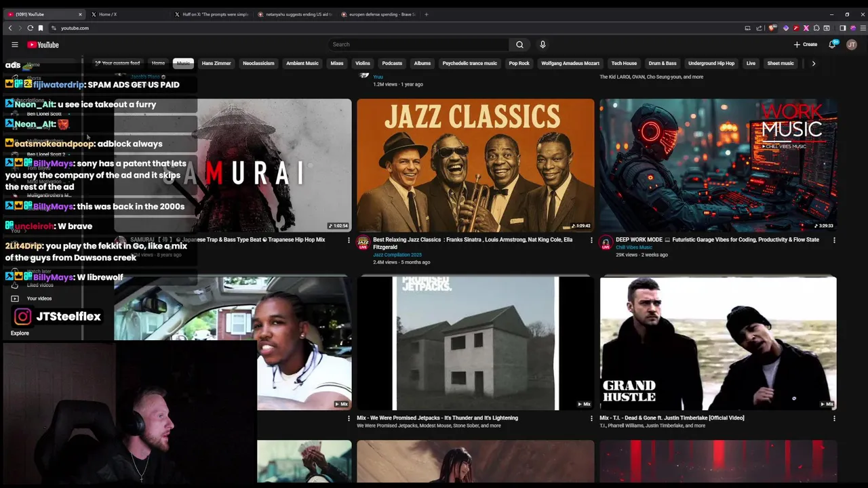Visit Chill Vibes Music channel link

click(x=634, y=247)
